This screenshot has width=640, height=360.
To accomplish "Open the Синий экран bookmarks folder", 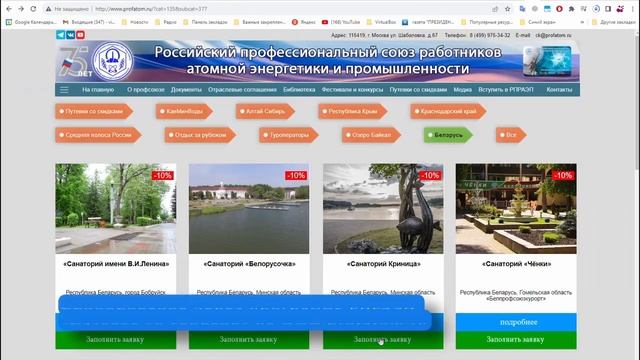I will pos(537,22).
